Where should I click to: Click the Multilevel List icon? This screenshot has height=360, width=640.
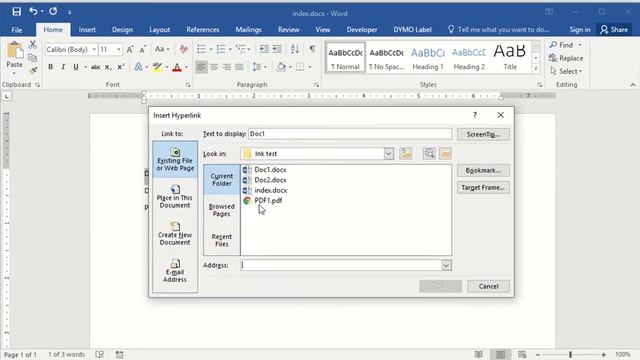click(x=241, y=49)
